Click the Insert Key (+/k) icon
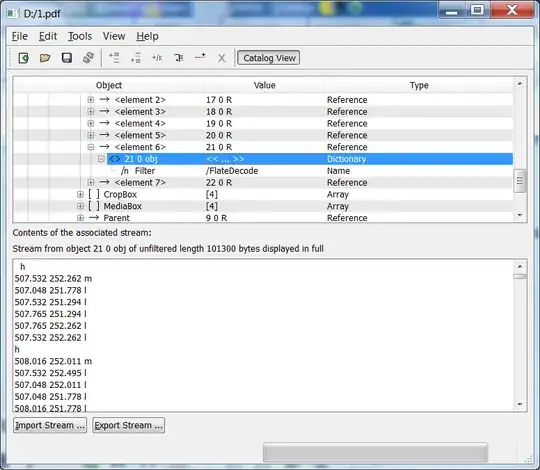The height and width of the screenshot is (470, 540). (157, 58)
